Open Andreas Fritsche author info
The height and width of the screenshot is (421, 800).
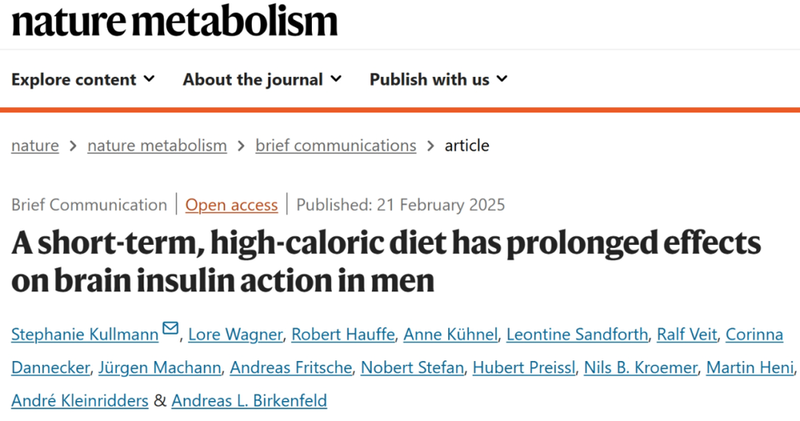coord(287,367)
